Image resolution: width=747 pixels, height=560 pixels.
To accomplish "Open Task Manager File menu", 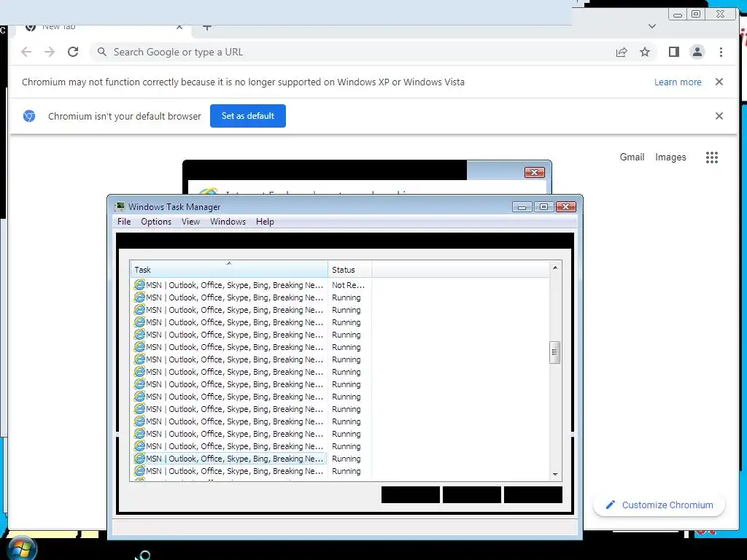I will point(124,222).
